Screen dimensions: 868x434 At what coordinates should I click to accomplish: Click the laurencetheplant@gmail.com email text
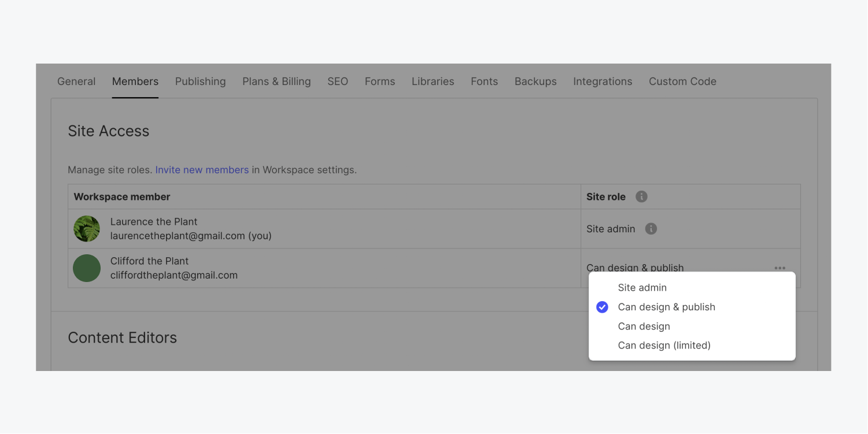(178, 236)
